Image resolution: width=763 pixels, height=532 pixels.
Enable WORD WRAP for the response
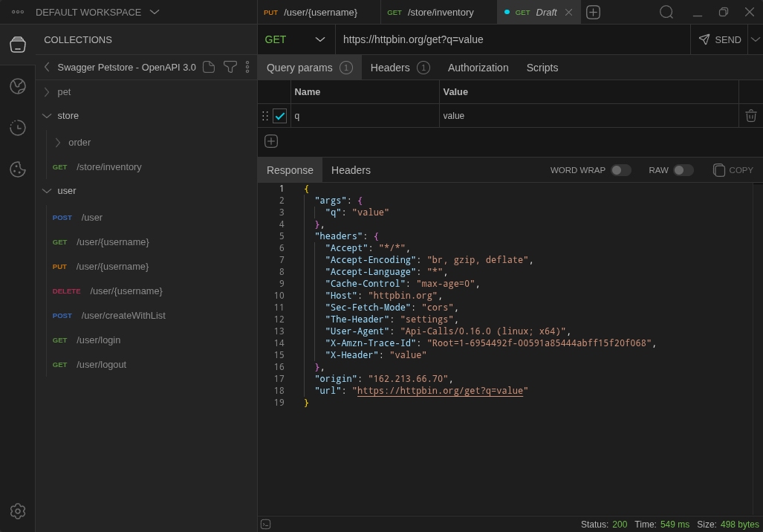click(x=621, y=170)
